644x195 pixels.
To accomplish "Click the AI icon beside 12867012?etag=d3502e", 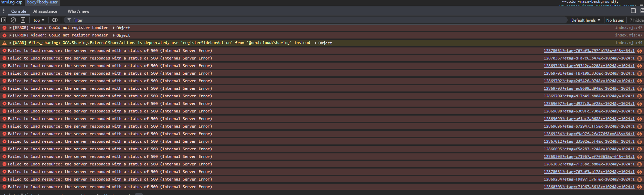I will click(640, 141).
